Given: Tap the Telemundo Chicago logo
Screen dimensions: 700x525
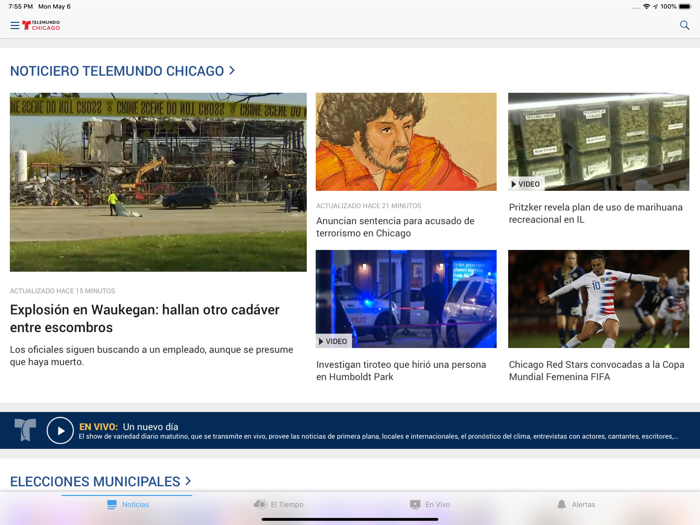Looking at the screenshot, I should tap(41, 25).
